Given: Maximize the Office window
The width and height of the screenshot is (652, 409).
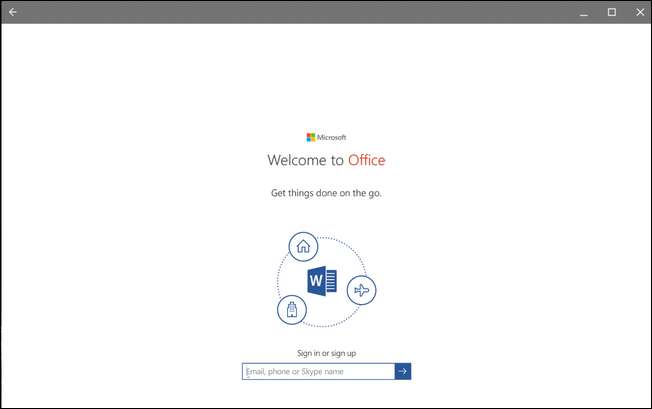Looking at the screenshot, I should click(612, 12).
